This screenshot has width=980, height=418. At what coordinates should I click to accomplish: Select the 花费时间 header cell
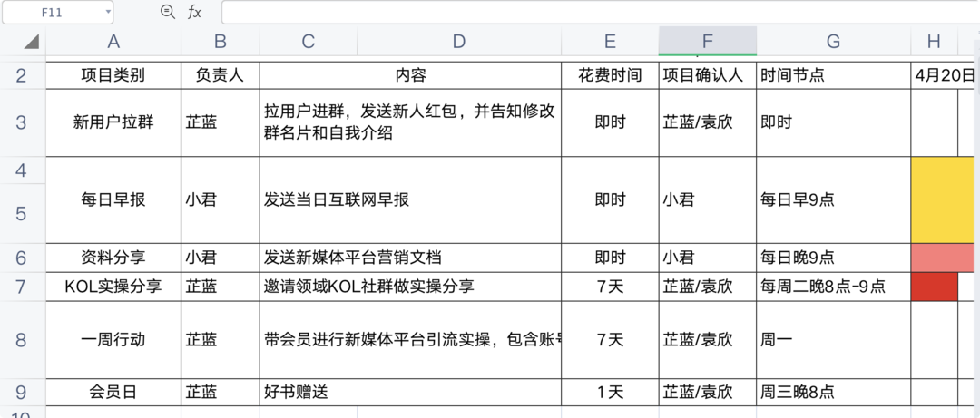coord(610,75)
